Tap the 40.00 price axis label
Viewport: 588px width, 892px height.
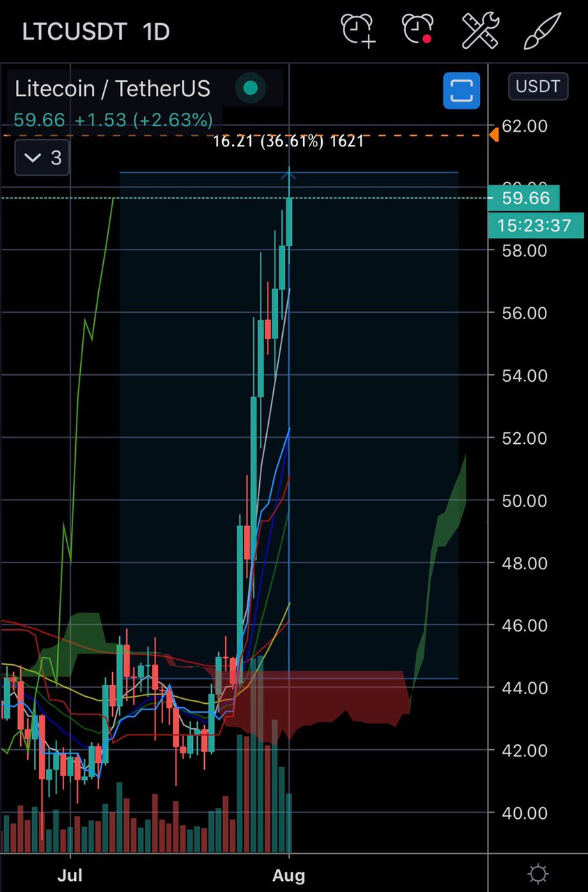coord(525,813)
